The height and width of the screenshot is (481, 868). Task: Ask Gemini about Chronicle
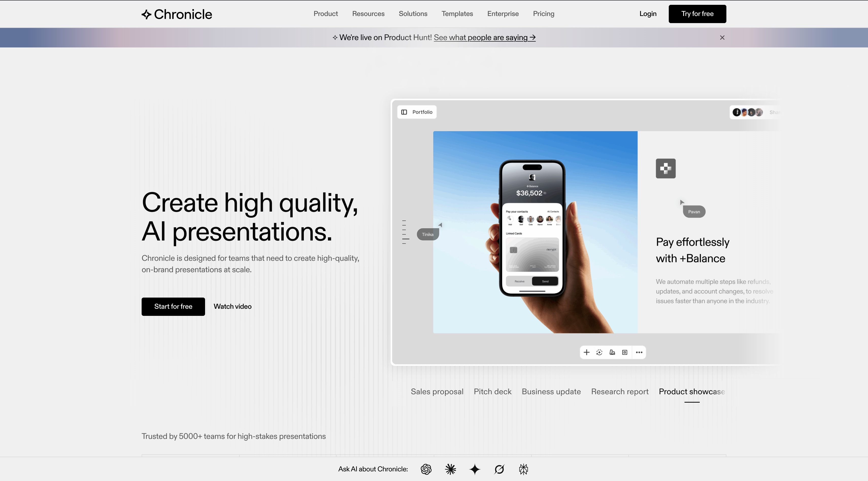tap(475, 469)
